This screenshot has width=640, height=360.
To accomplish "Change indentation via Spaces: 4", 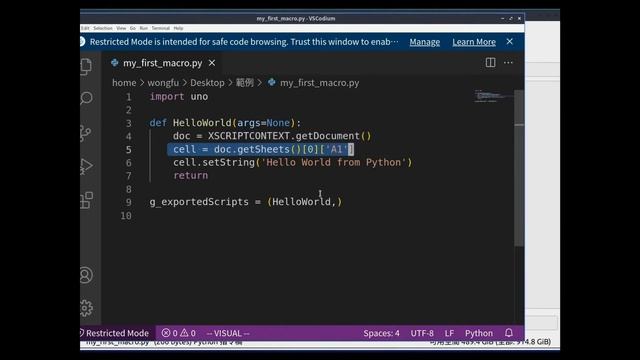I will pos(381,333).
